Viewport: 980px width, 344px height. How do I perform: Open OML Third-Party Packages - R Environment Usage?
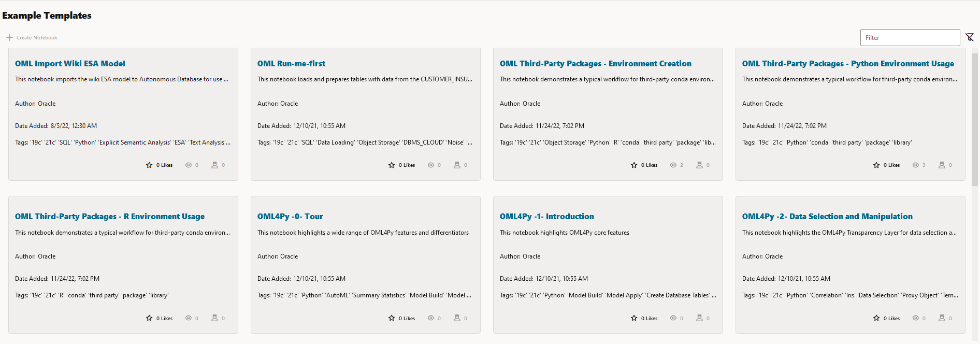(x=110, y=217)
